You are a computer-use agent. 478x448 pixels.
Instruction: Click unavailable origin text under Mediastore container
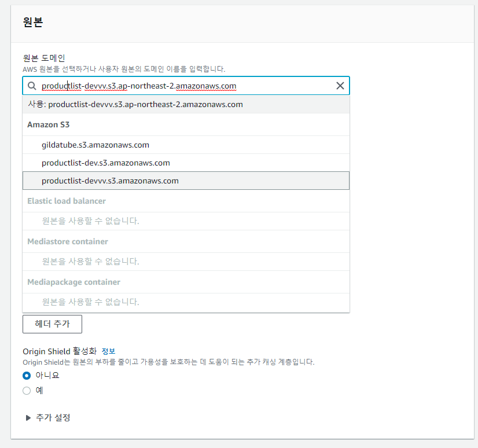(90, 262)
